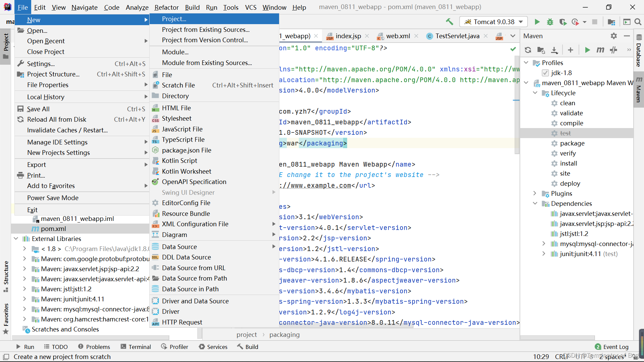Viewport: 644px width, 362px height.
Task: Hide the Maven panel with minimize icon
Action: tap(627, 36)
